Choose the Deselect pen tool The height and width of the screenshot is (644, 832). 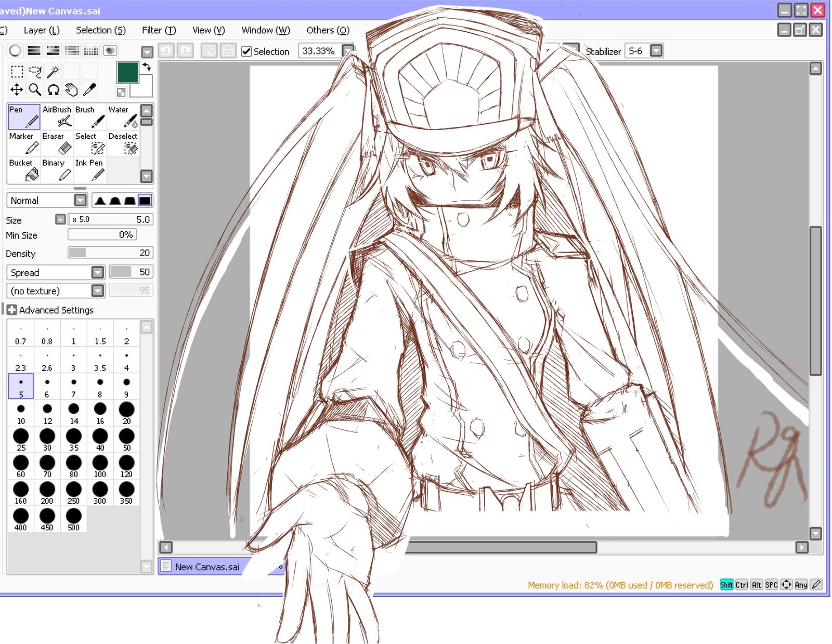(x=123, y=143)
